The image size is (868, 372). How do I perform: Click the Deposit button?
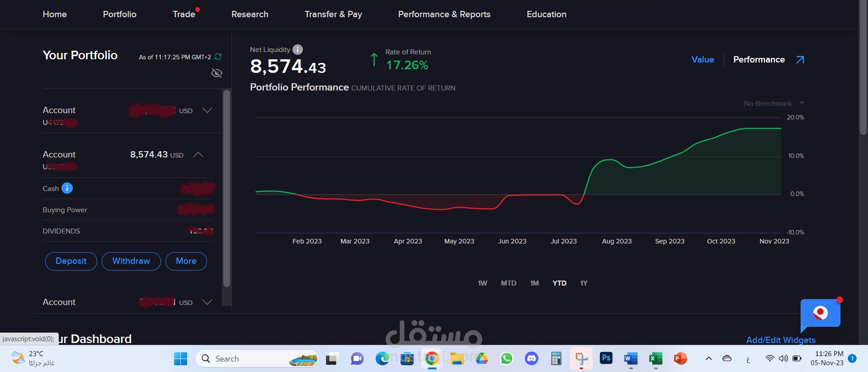pyautogui.click(x=71, y=261)
